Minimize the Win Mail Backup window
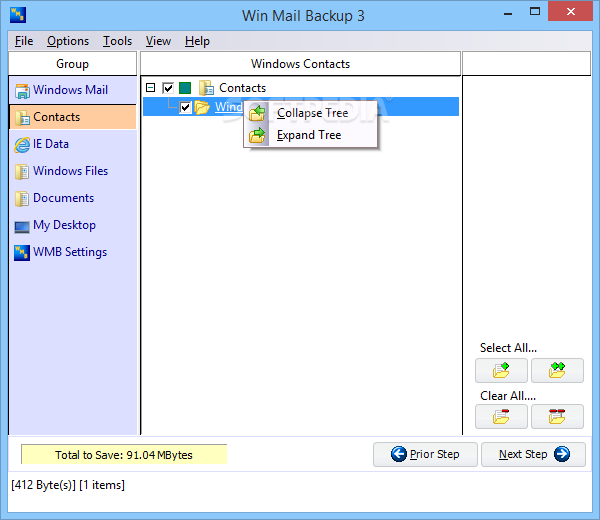The width and height of the screenshot is (600, 520). pyautogui.click(x=508, y=13)
